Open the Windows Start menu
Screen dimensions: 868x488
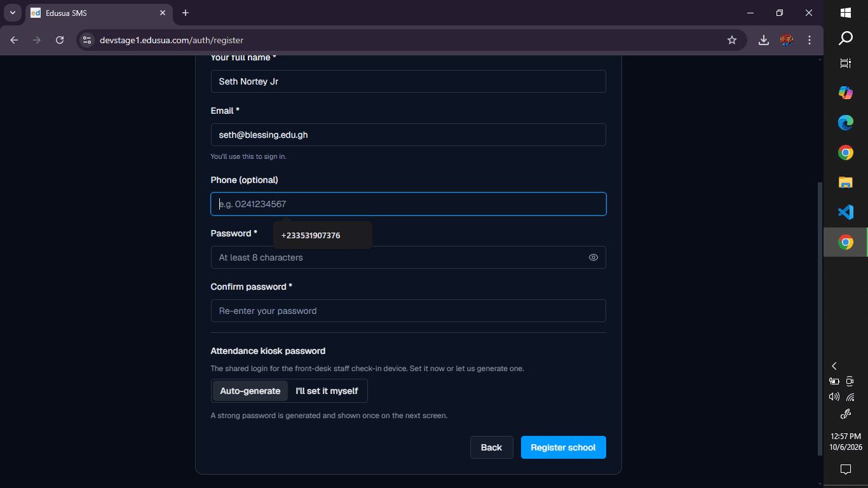click(846, 13)
